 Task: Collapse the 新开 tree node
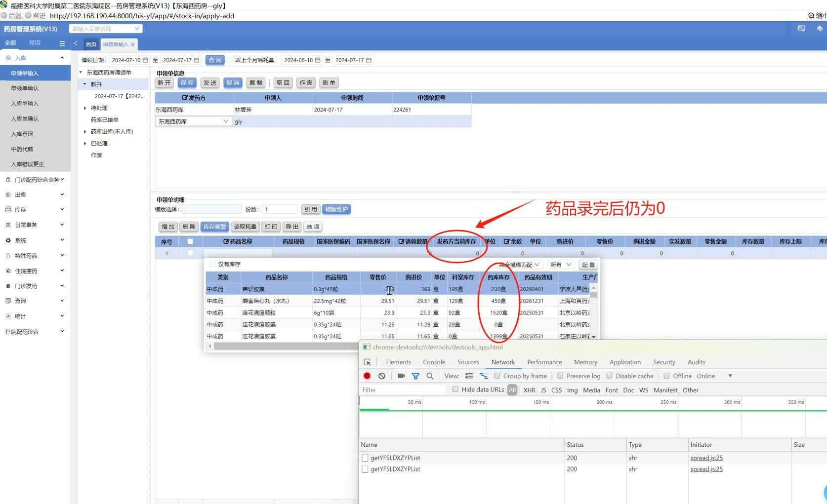tap(85, 84)
